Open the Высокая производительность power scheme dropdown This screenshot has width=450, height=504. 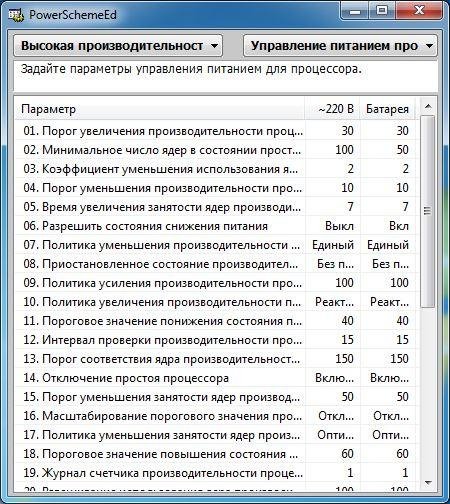[x=118, y=45]
